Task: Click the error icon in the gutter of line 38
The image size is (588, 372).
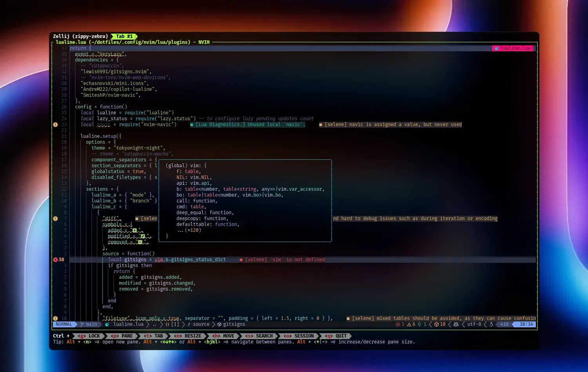Action: [55, 260]
